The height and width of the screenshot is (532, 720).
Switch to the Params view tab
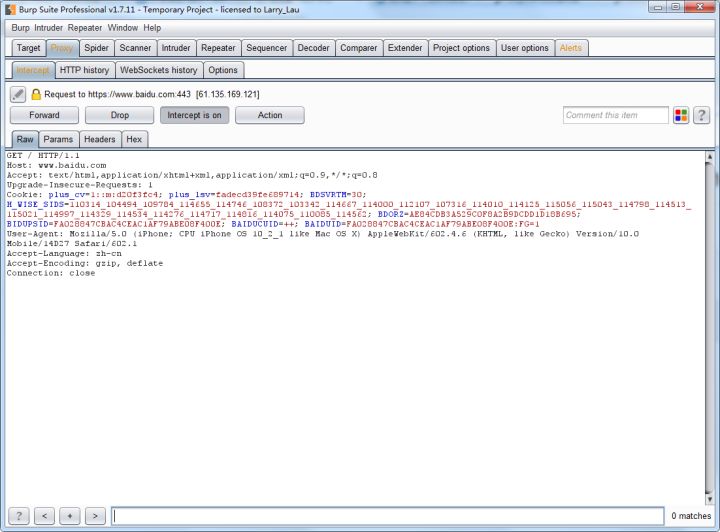[x=58, y=139]
